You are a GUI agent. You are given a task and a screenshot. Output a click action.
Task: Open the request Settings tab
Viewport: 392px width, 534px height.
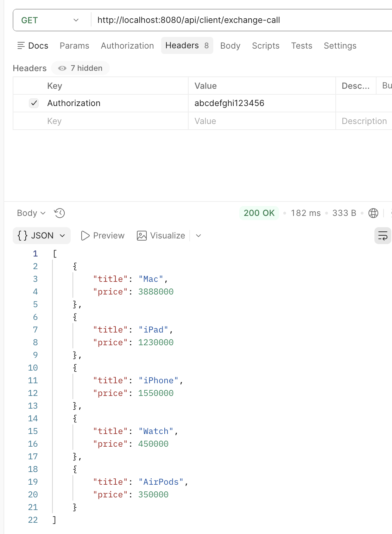(x=340, y=46)
